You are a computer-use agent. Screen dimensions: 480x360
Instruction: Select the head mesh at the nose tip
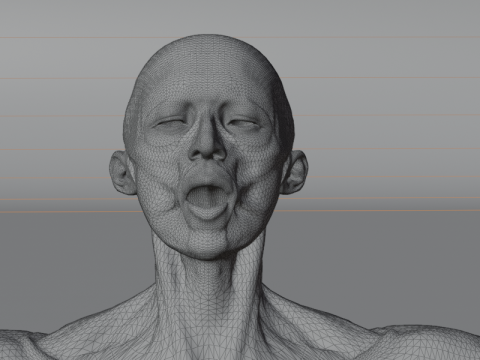207,150
